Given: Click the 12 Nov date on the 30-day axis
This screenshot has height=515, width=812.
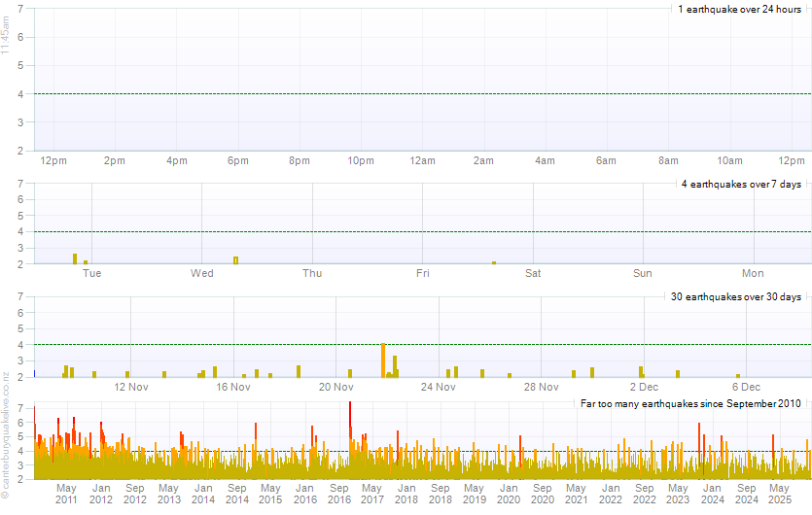Looking at the screenshot, I should coord(131,387).
